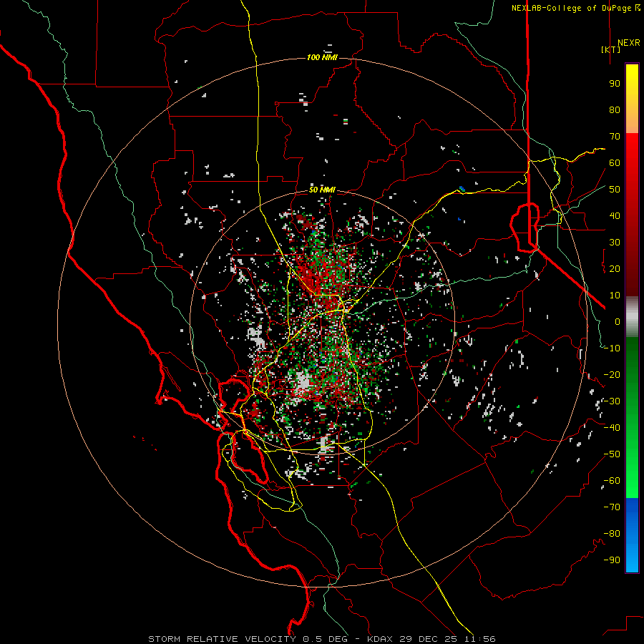Select the 50 NMI range ring label
The height and width of the screenshot is (644, 644).
coord(322,190)
